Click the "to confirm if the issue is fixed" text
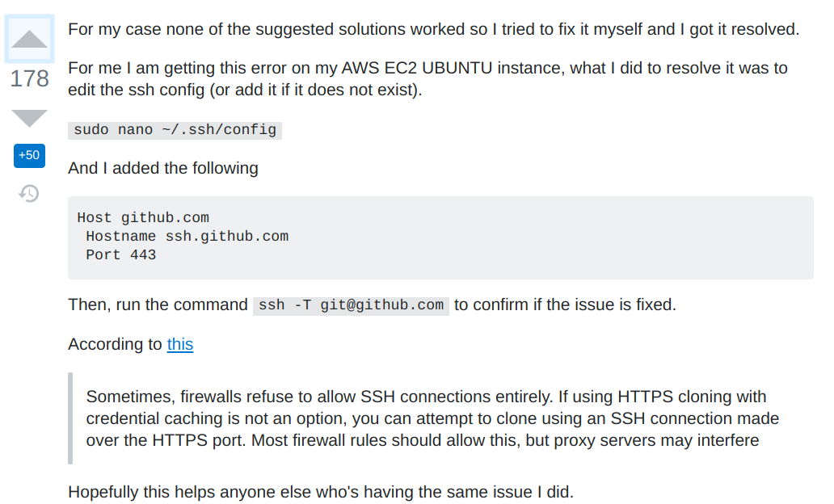This screenshot has height=504, width=834. click(565, 304)
